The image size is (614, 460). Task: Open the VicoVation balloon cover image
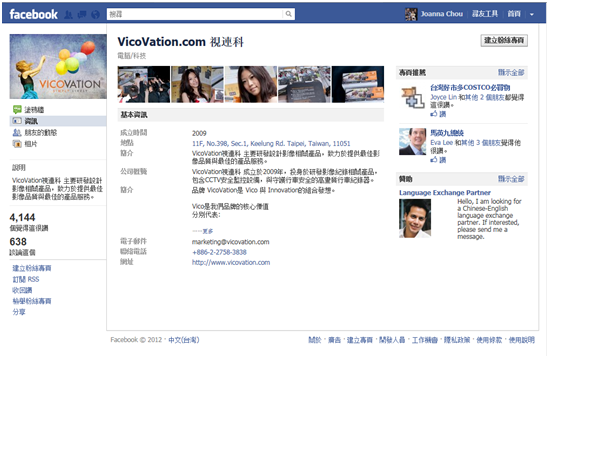point(58,66)
